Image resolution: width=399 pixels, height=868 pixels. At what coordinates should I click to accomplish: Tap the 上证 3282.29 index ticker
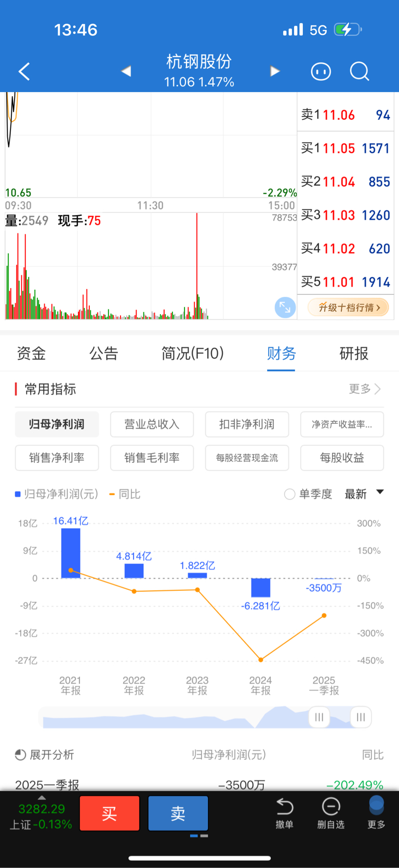coord(41,816)
